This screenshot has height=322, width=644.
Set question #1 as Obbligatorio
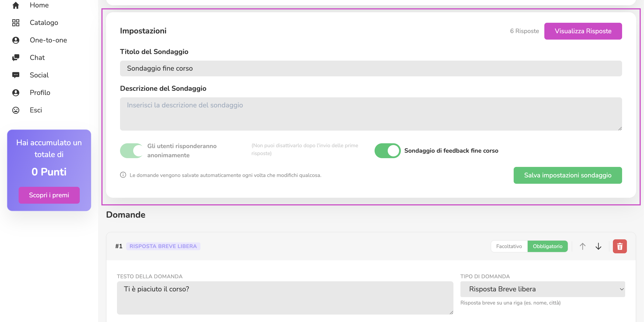[547, 246]
